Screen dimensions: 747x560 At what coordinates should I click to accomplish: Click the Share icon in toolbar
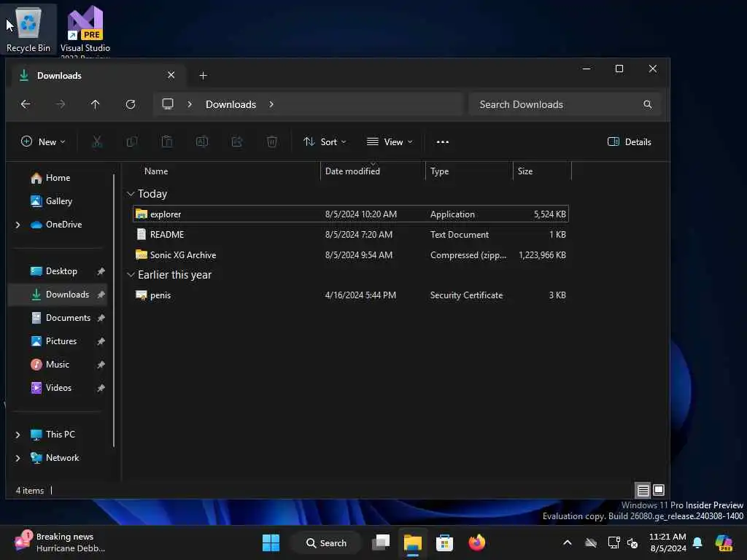(x=237, y=141)
